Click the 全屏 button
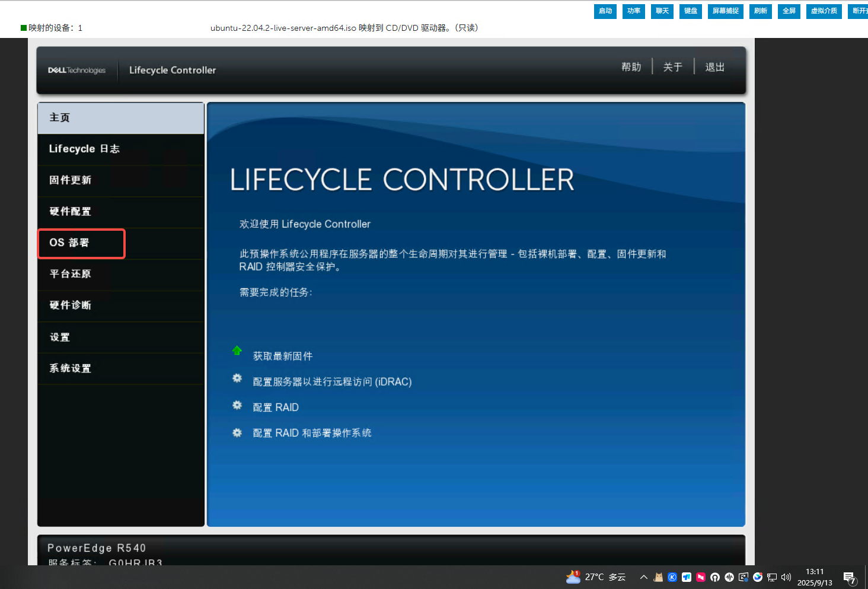 tap(789, 11)
